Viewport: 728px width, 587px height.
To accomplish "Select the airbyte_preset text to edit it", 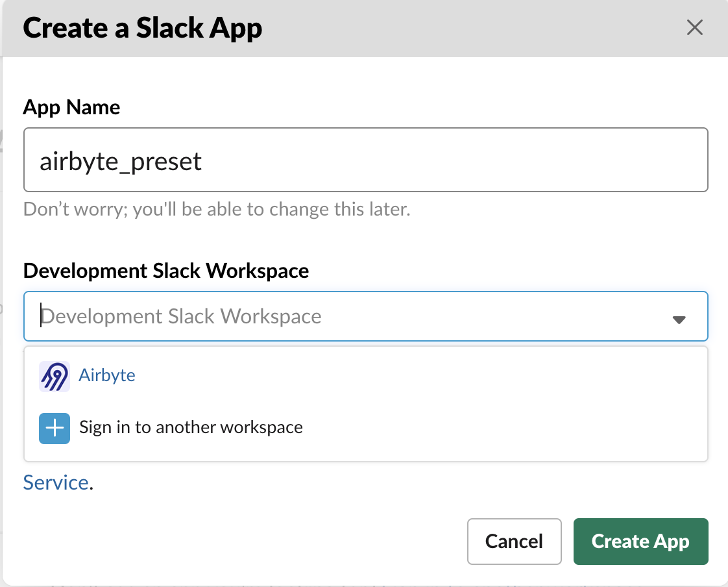I will pos(121,160).
